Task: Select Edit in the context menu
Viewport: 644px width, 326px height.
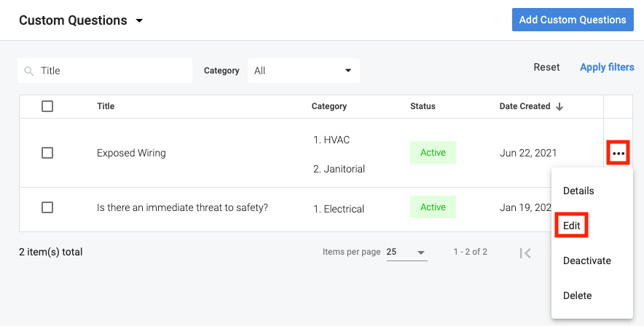Action: click(x=572, y=226)
